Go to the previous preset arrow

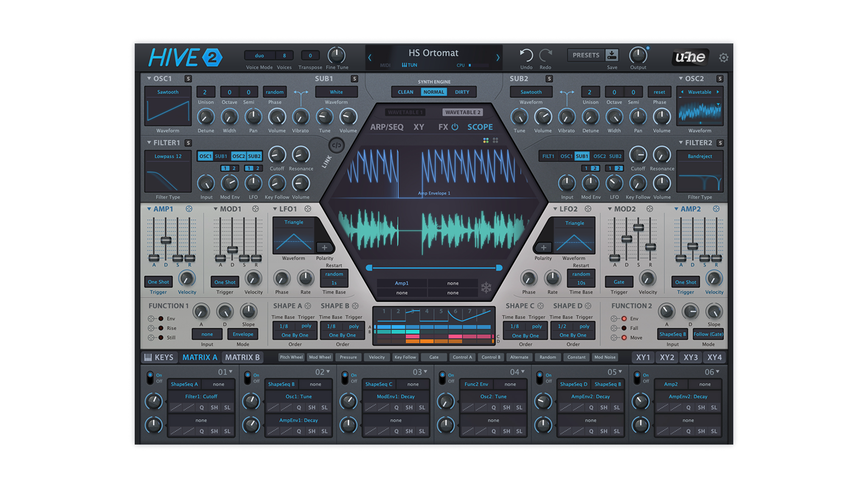click(x=370, y=57)
